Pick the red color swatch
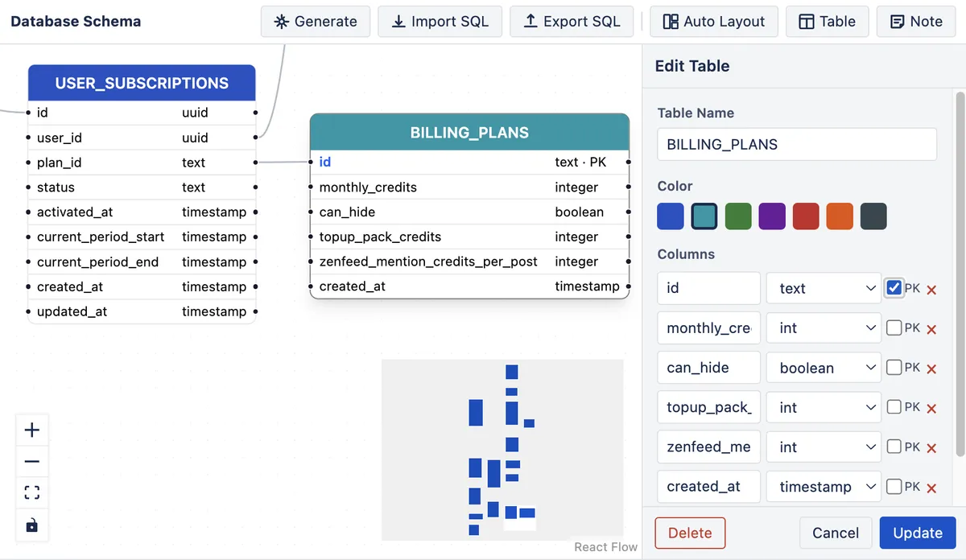Image resolution: width=966 pixels, height=560 pixels. tap(806, 216)
